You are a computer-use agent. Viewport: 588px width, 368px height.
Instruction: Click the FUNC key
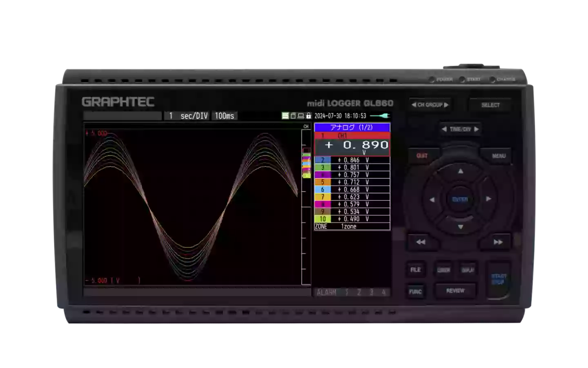[415, 292]
